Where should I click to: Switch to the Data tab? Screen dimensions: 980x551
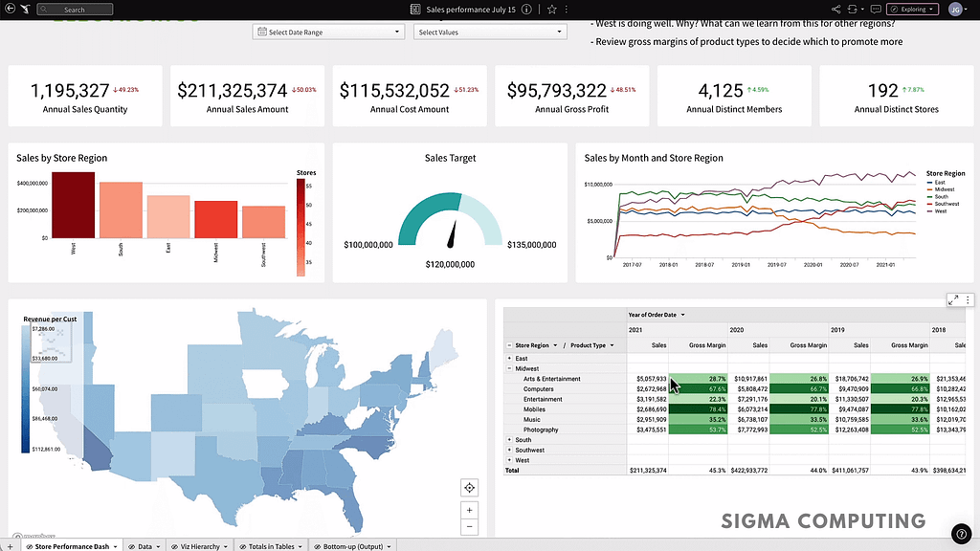(x=145, y=546)
